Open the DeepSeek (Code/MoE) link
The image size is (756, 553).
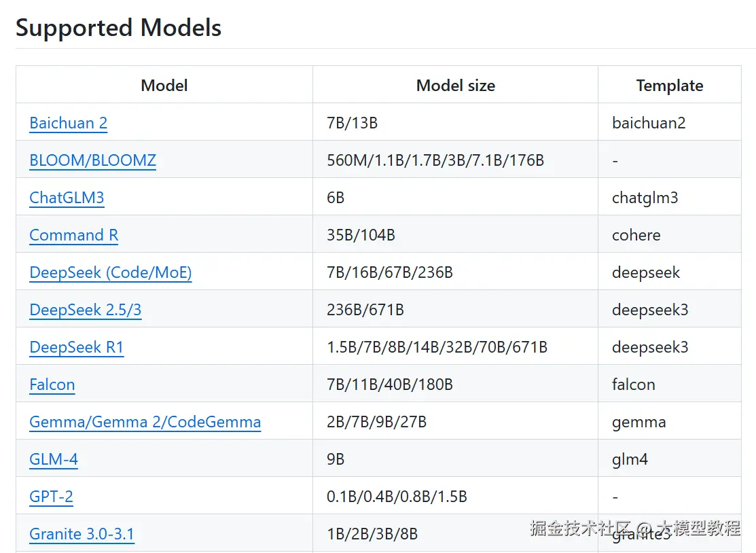pyautogui.click(x=111, y=272)
